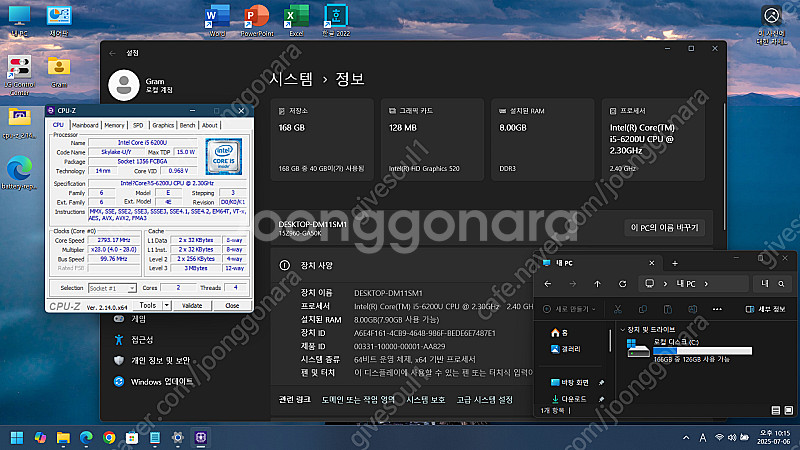Toggle the details pane (세부 정보) button
Screen dimensions: 800x450
tap(765, 309)
